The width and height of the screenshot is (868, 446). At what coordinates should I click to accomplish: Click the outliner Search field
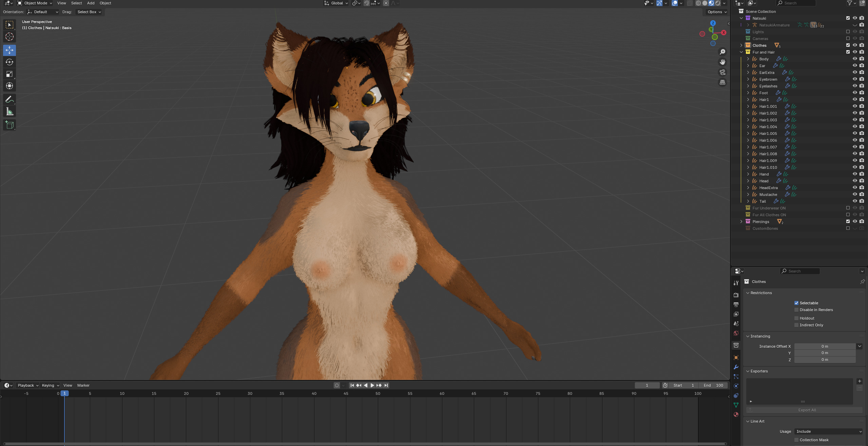pos(796,3)
